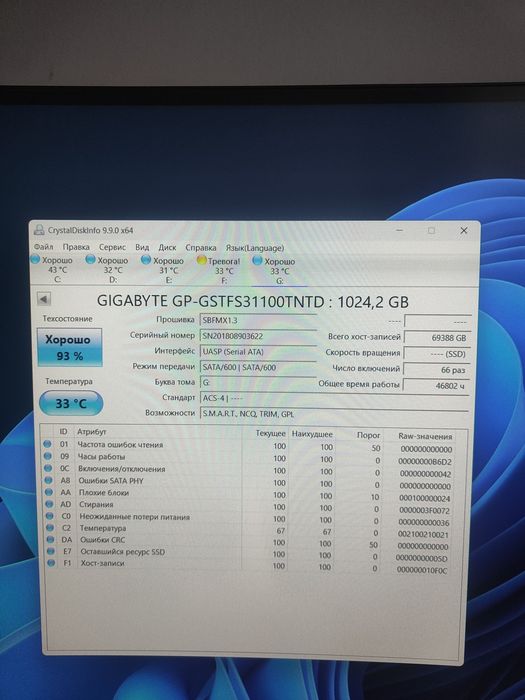Screen dimensions: 525x700
Task: Maximize the CrystalDiskInfo window
Action: point(431,230)
